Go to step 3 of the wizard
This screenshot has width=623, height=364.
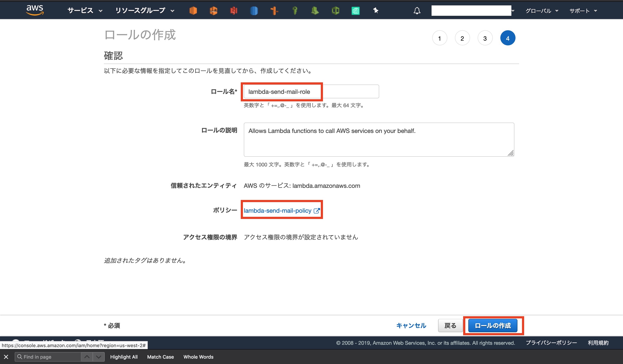click(485, 38)
